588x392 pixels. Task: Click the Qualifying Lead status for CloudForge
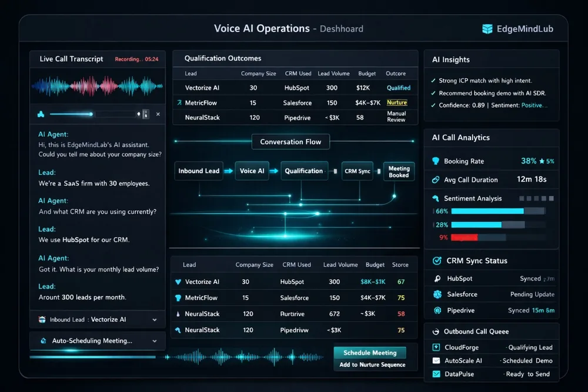point(530,348)
